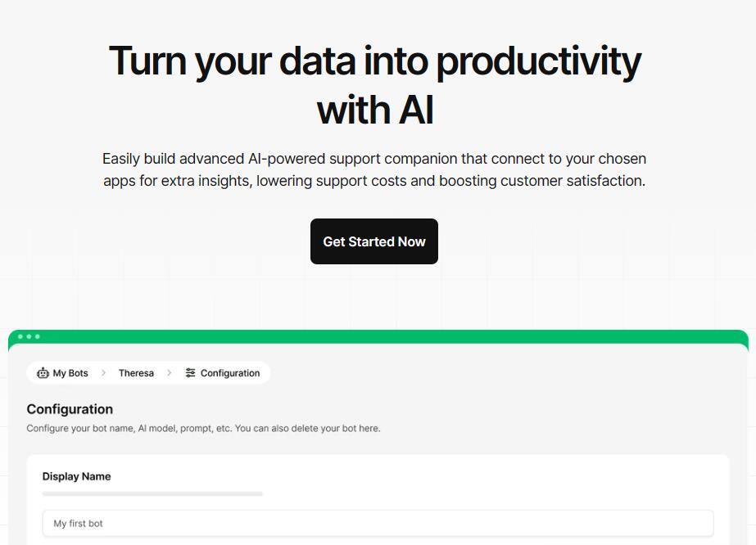Select the Configuration breadcrumb label
Image resolution: width=756 pixels, height=545 pixels.
pyautogui.click(x=230, y=373)
